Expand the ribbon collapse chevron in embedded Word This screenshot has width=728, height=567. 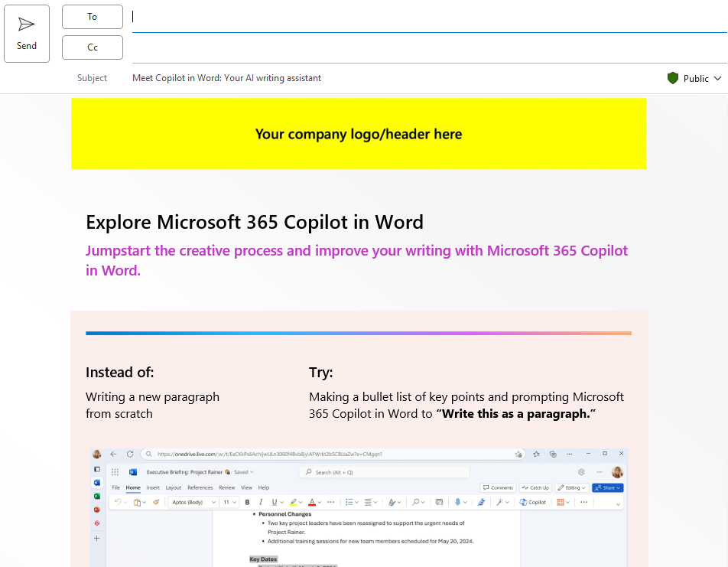click(x=618, y=503)
